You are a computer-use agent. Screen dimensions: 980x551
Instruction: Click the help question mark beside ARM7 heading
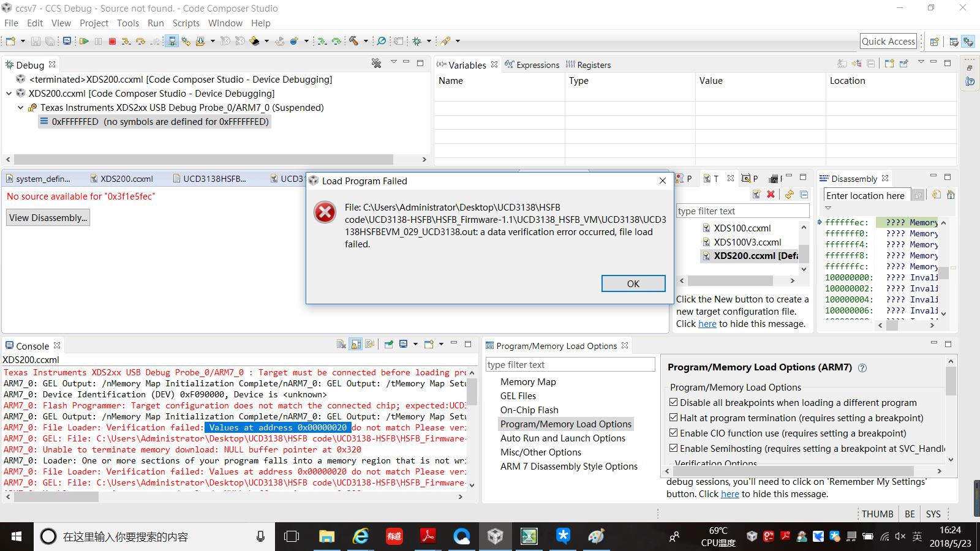[862, 368]
